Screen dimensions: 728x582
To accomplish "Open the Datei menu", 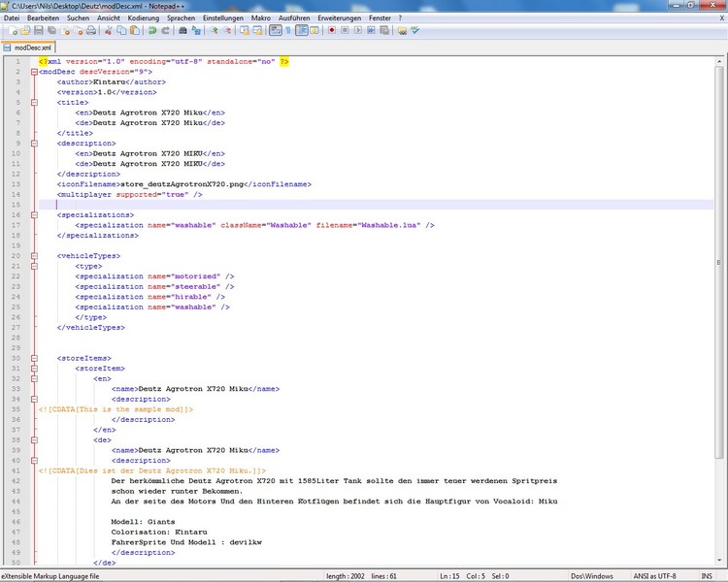I will point(12,18).
